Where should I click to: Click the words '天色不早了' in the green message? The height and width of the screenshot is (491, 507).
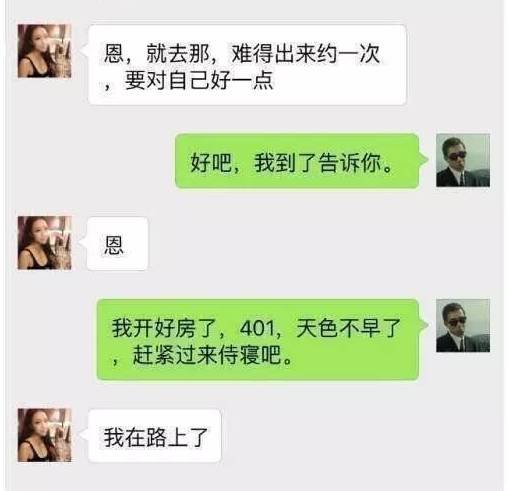pyautogui.click(x=348, y=328)
